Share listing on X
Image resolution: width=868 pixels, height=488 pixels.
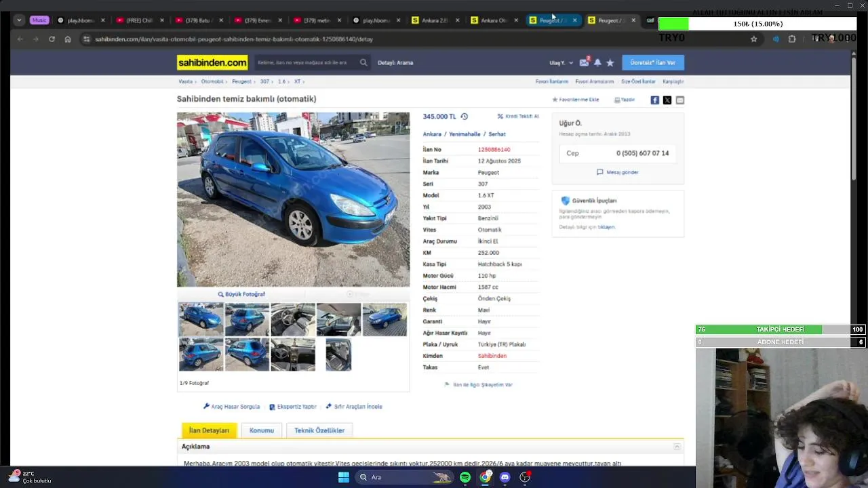click(x=667, y=100)
